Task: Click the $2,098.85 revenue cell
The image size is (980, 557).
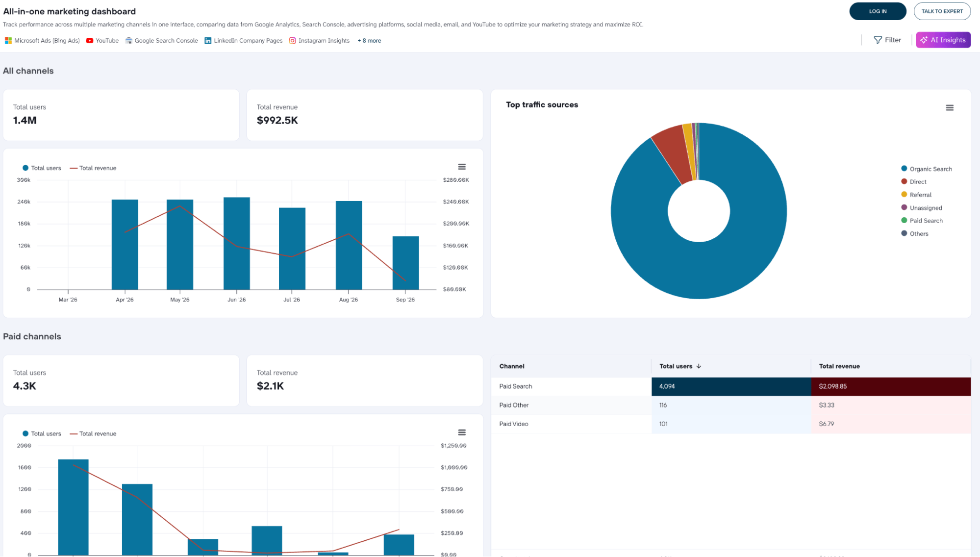Action: pyautogui.click(x=891, y=386)
